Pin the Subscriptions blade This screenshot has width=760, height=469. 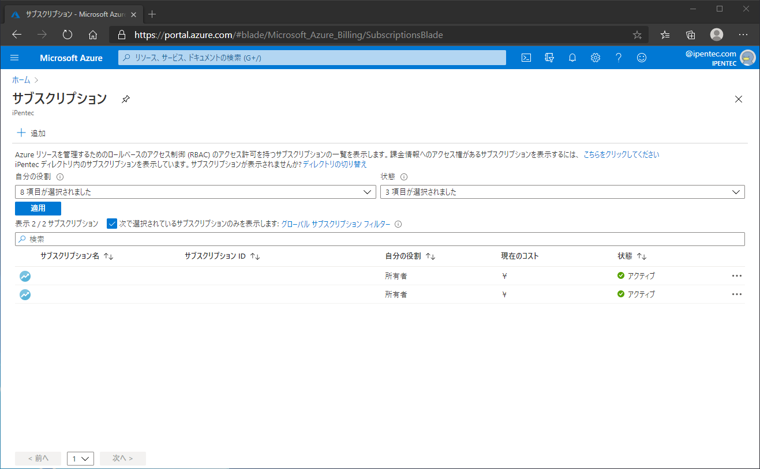[x=126, y=99]
